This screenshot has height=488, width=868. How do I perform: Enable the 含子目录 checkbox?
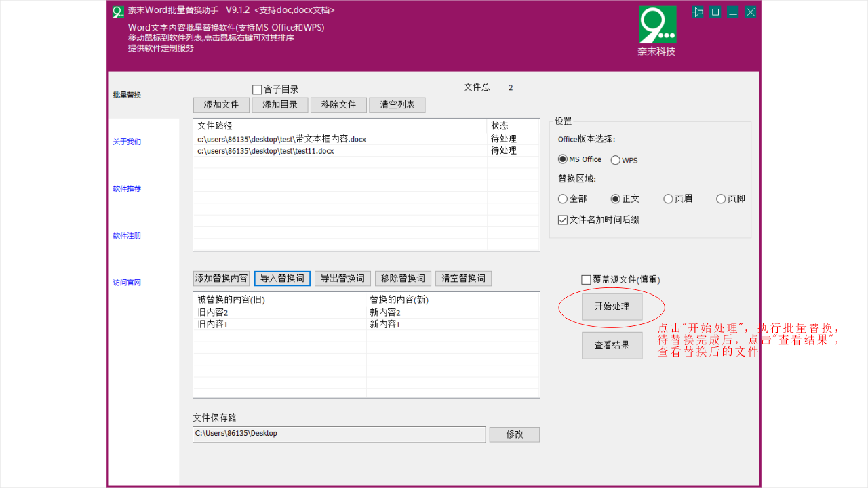pyautogui.click(x=257, y=89)
